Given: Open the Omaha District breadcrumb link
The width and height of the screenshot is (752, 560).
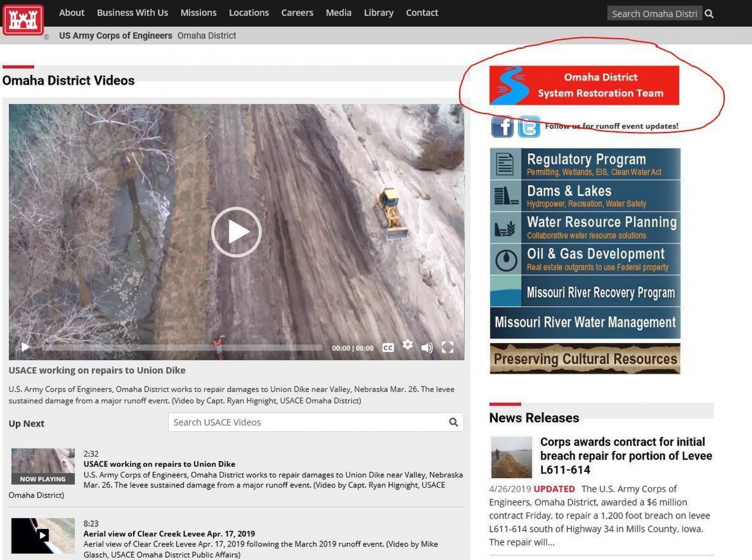Looking at the screenshot, I should click(x=206, y=36).
